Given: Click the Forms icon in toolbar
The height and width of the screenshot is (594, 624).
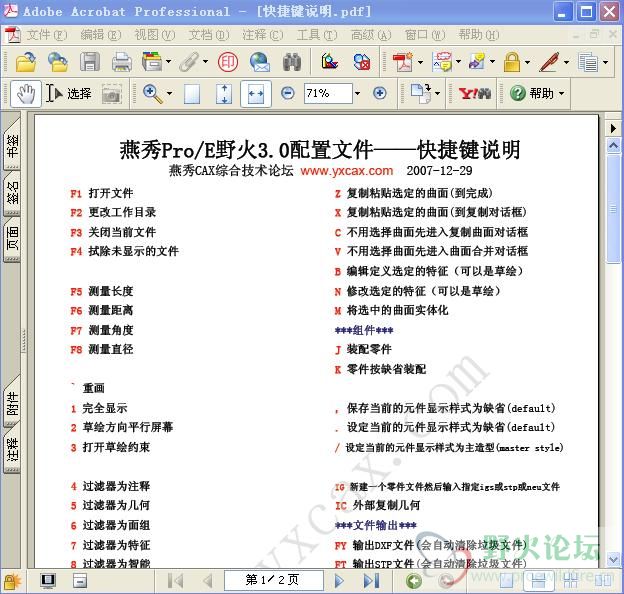Looking at the screenshot, I should click(x=588, y=62).
